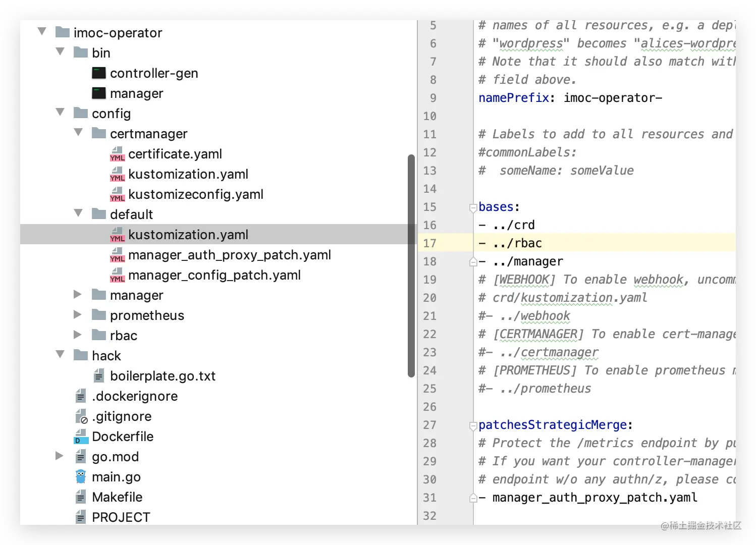Viewport: 756px width, 545px height.
Task: Click the Dockerfile file icon
Action: pos(81,437)
